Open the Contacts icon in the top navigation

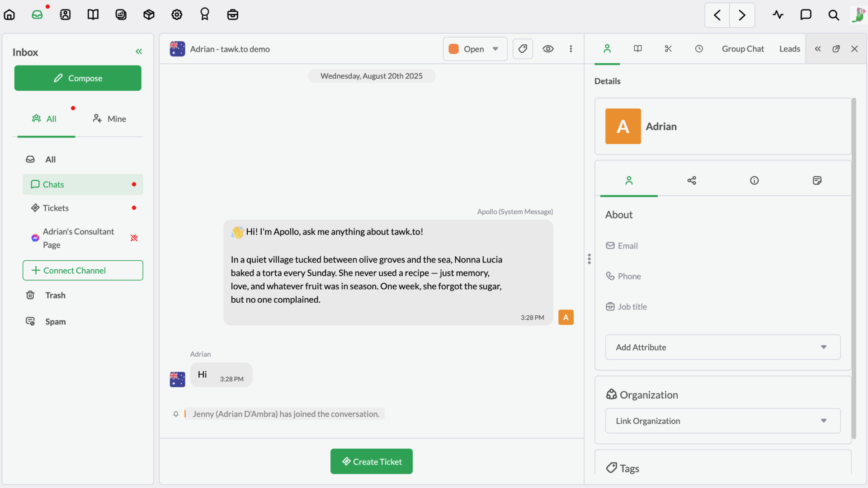66,14
